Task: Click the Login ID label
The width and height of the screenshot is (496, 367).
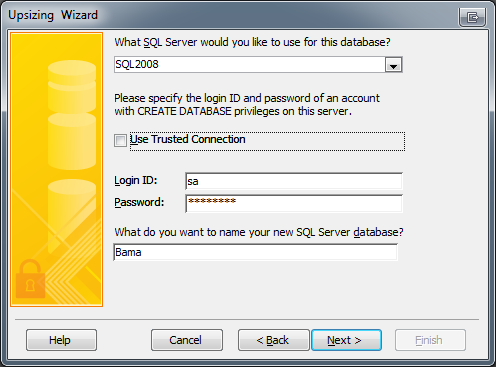Action: (x=136, y=180)
